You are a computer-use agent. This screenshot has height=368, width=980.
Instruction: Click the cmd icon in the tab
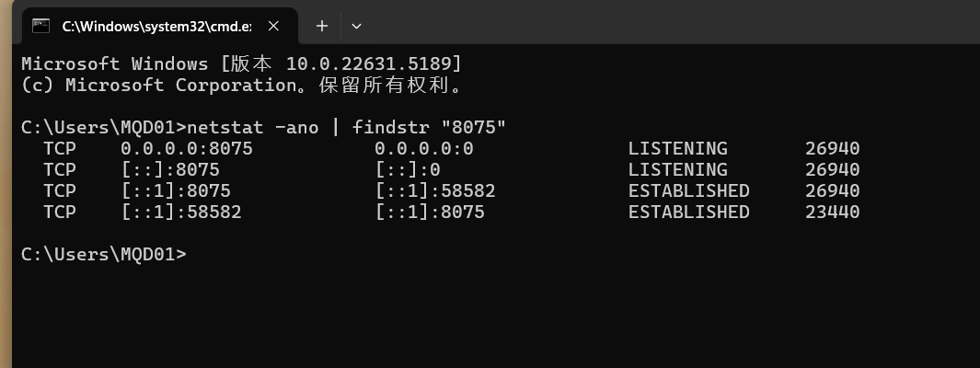tap(41, 26)
